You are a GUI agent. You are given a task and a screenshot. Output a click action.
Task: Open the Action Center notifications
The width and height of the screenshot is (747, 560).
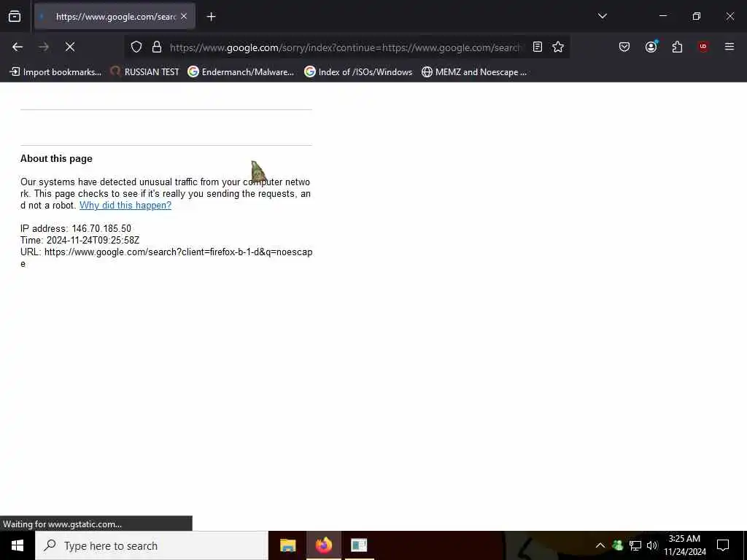(x=723, y=545)
